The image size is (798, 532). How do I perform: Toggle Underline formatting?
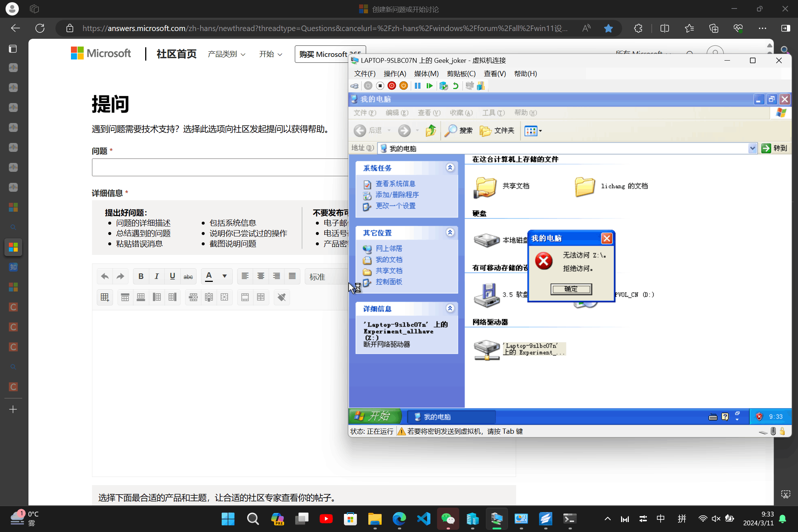click(172, 276)
